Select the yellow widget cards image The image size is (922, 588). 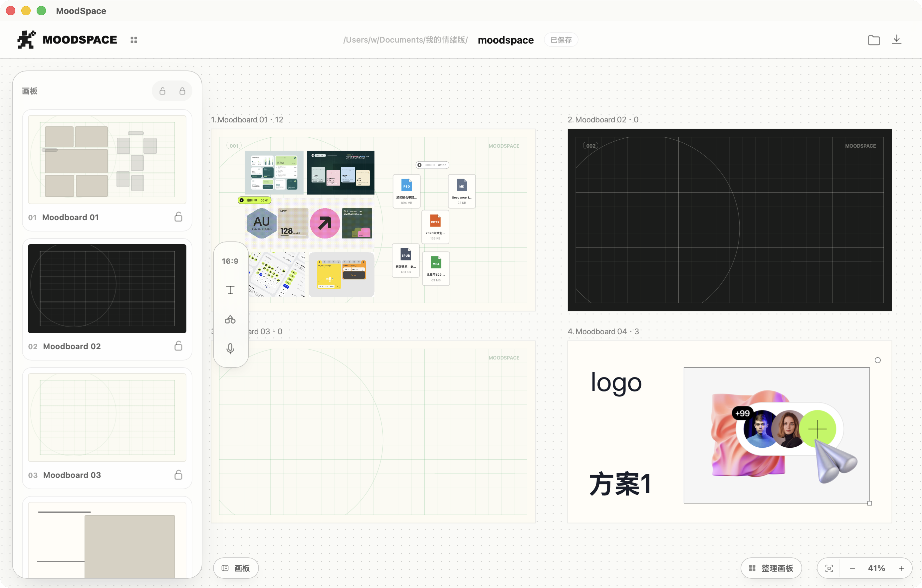342,274
